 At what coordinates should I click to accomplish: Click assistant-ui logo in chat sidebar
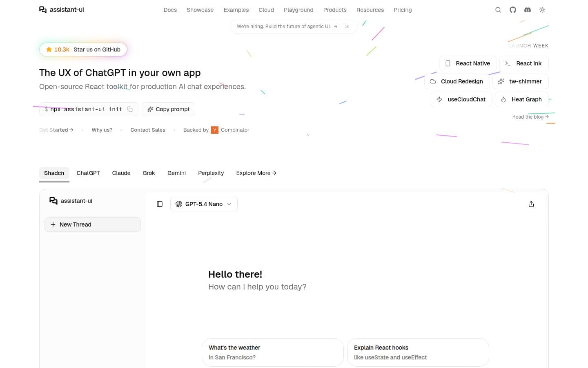click(x=71, y=201)
